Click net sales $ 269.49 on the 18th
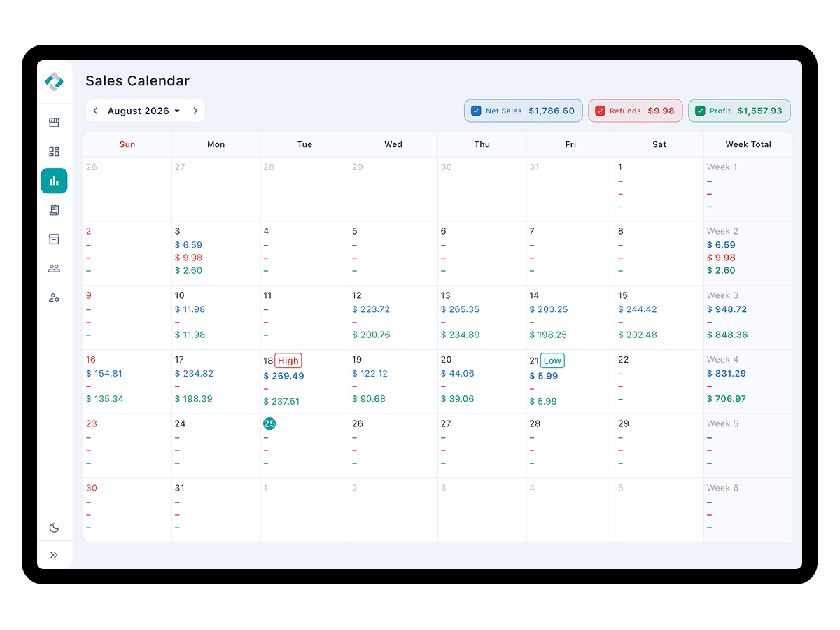The height and width of the screenshot is (630, 840). (284, 376)
